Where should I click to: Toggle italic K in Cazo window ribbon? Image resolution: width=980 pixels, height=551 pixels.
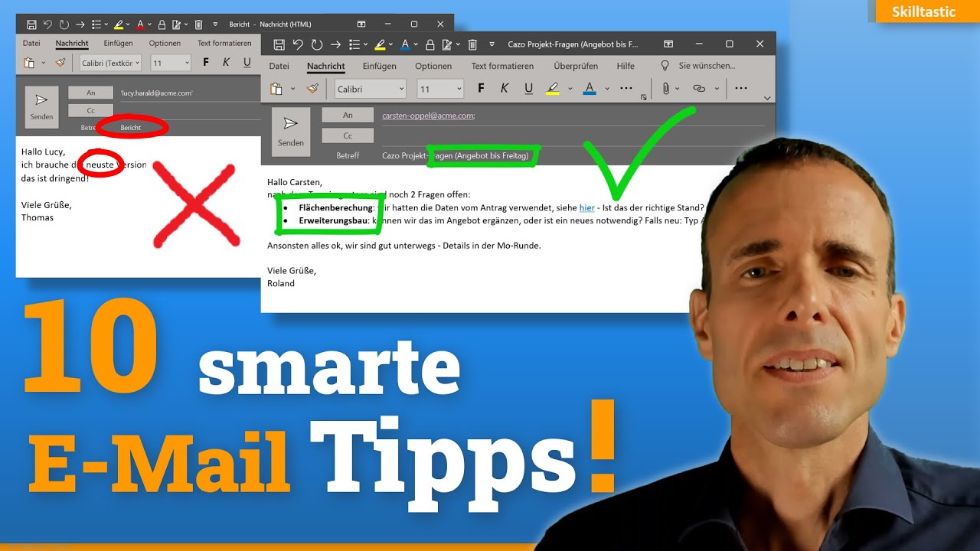point(505,89)
